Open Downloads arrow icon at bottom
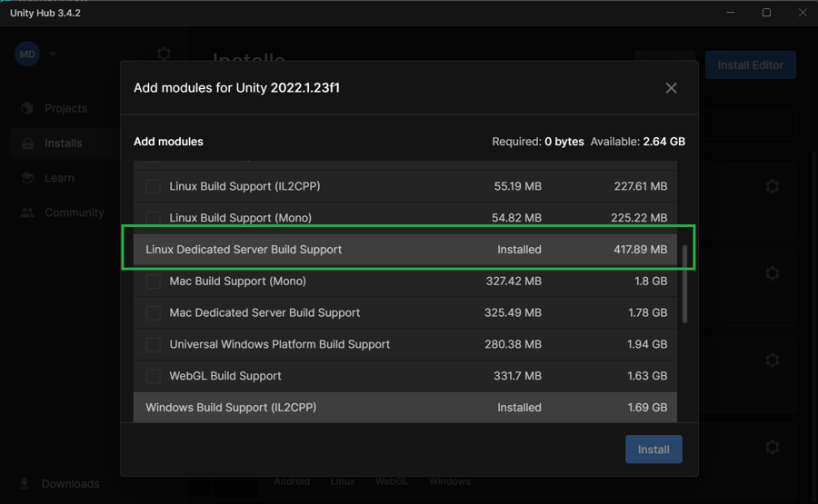Image resolution: width=818 pixels, height=504 pixels. click(25, 483)
